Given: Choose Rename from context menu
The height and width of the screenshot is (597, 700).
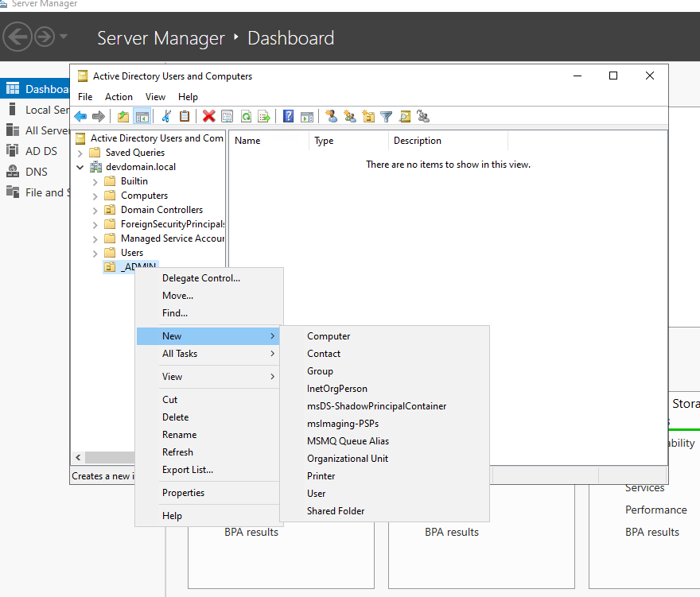Looking at the screenshot, I should click(x=209, y=435).
